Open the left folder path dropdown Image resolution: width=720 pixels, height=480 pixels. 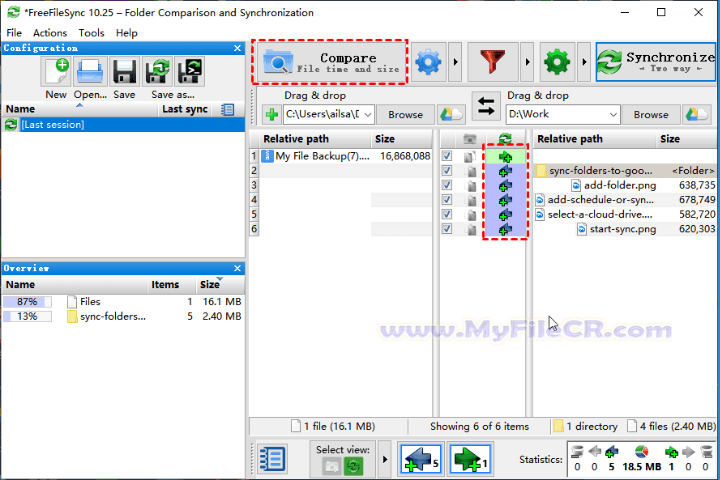(367, 114)
